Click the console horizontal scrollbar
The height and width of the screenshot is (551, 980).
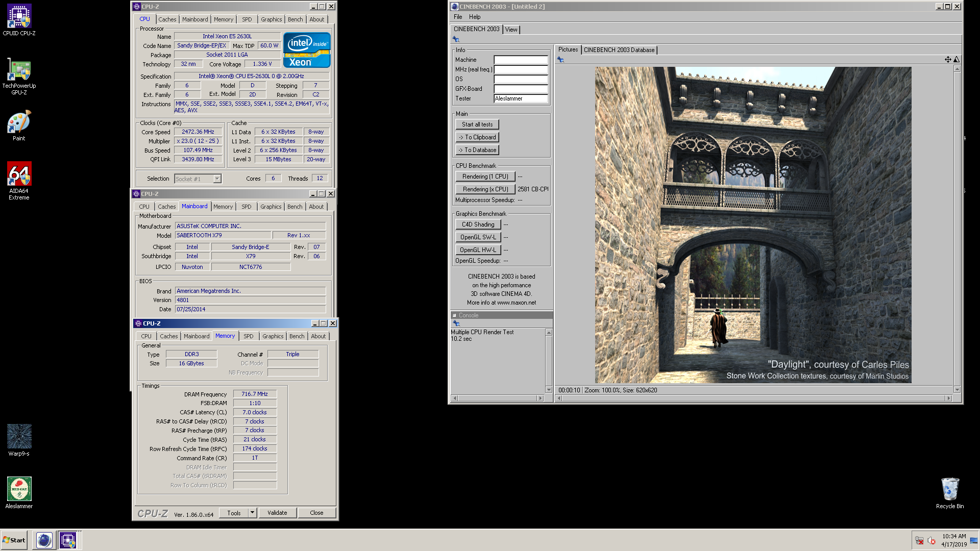point(498,398)
